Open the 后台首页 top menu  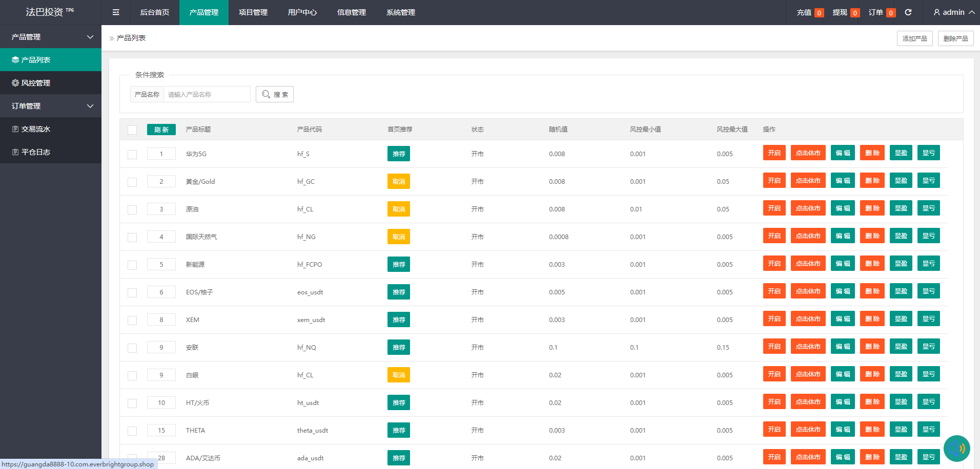tap(155, 12)
